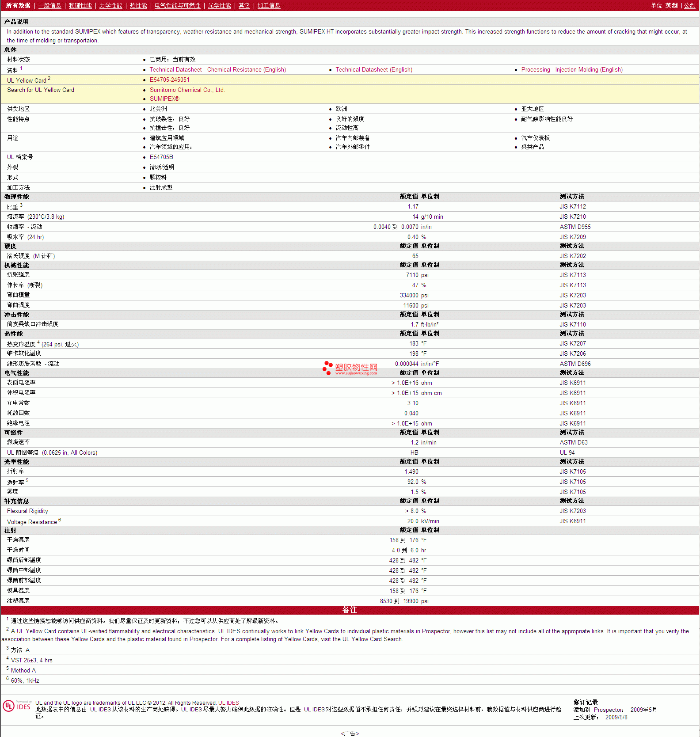The width and height of the screenshot is (700, 737).
Task: Open the 所有数据 tab
Action: [18, 6]
